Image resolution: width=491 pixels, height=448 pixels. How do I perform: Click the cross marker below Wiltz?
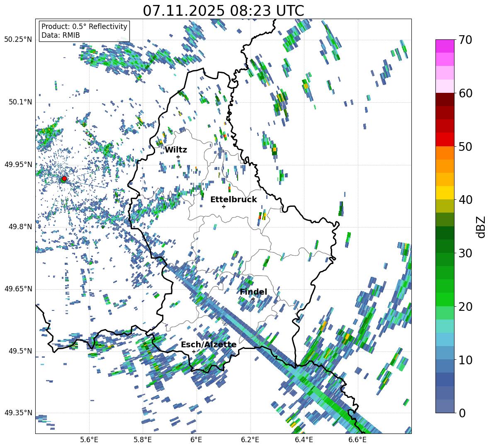coord(178,157)
